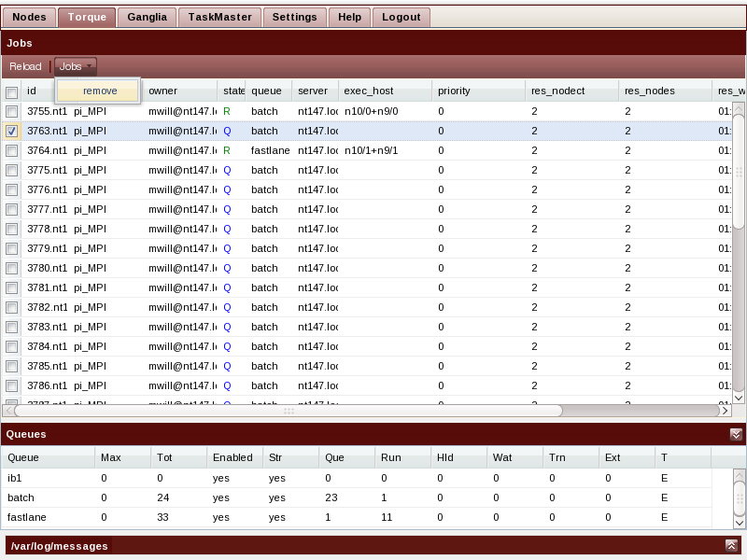This screenshot has width=747, height=560.
Task: Check the box for job 3784.nt1
Action: click(12, 346)
